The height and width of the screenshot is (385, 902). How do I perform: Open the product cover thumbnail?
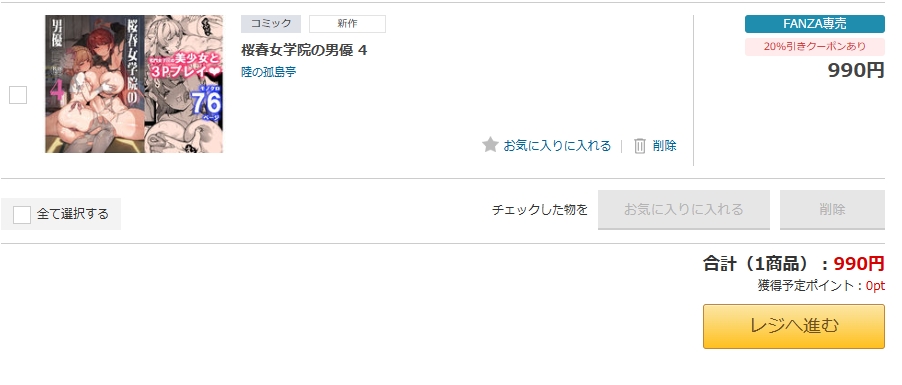tap(134, 84)
